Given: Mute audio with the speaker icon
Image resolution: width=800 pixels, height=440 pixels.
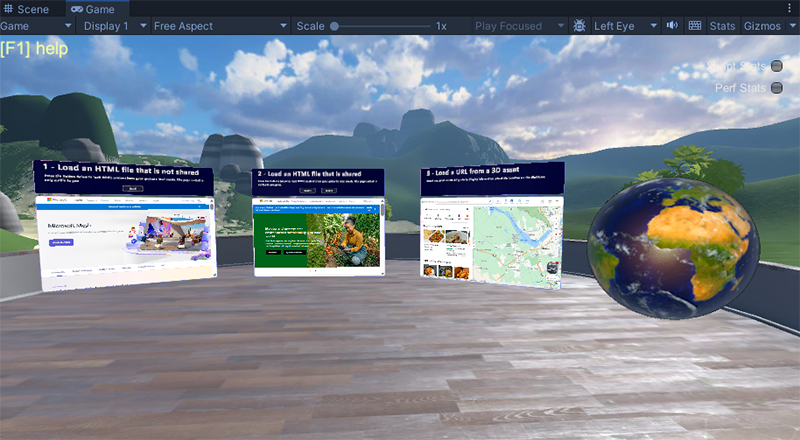Looking at the screenshot, I should pyautogui.click(x=672, y=26).
